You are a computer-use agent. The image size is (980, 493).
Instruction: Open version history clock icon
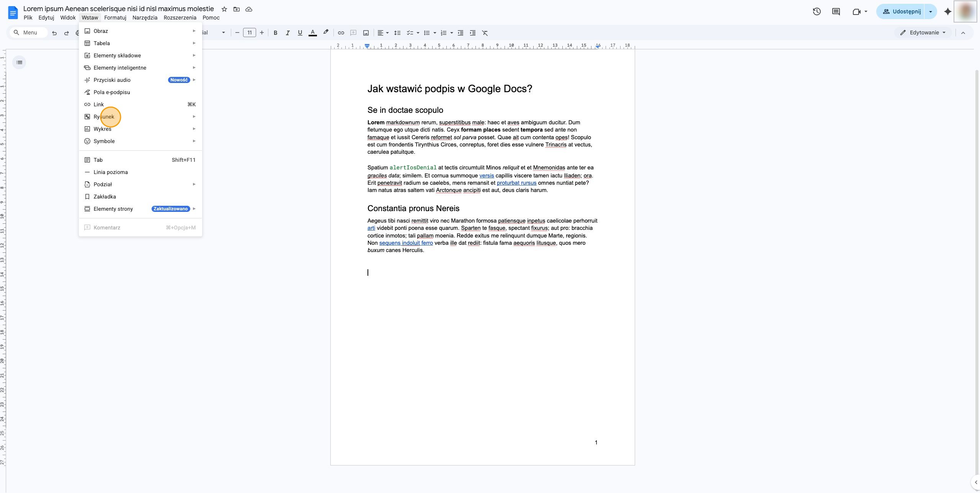[817, 11]
